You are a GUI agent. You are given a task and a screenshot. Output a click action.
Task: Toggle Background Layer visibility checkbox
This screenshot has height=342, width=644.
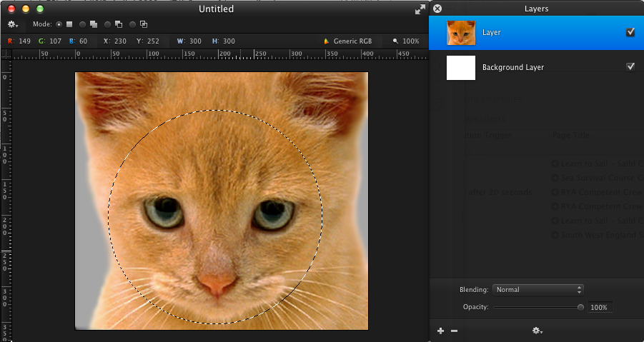coord(630,66)
